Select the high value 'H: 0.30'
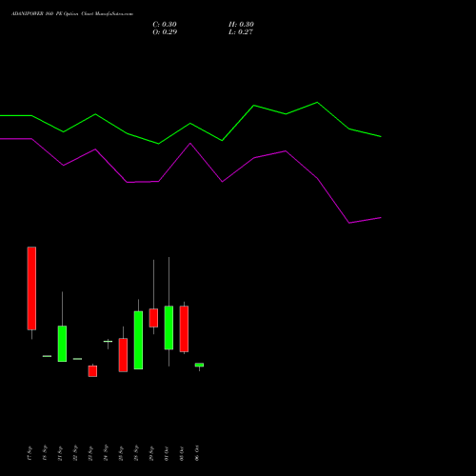 click(241, 25)
